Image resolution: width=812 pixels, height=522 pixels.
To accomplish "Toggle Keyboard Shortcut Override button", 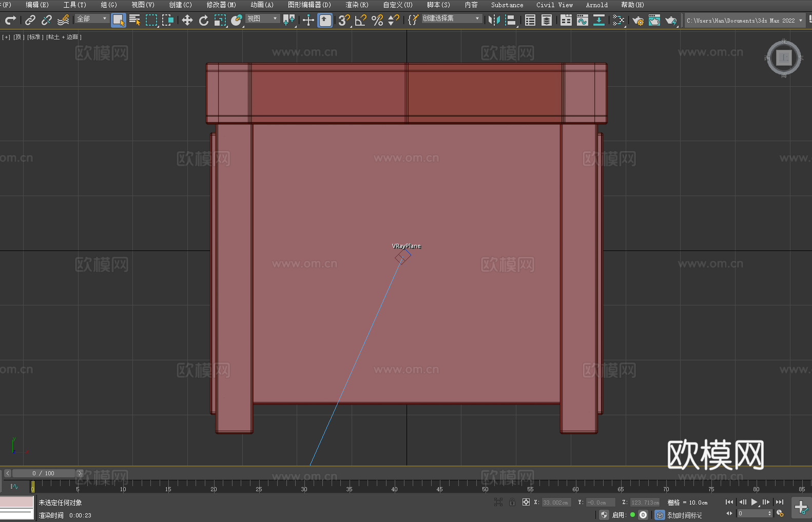I will point(325,21).
